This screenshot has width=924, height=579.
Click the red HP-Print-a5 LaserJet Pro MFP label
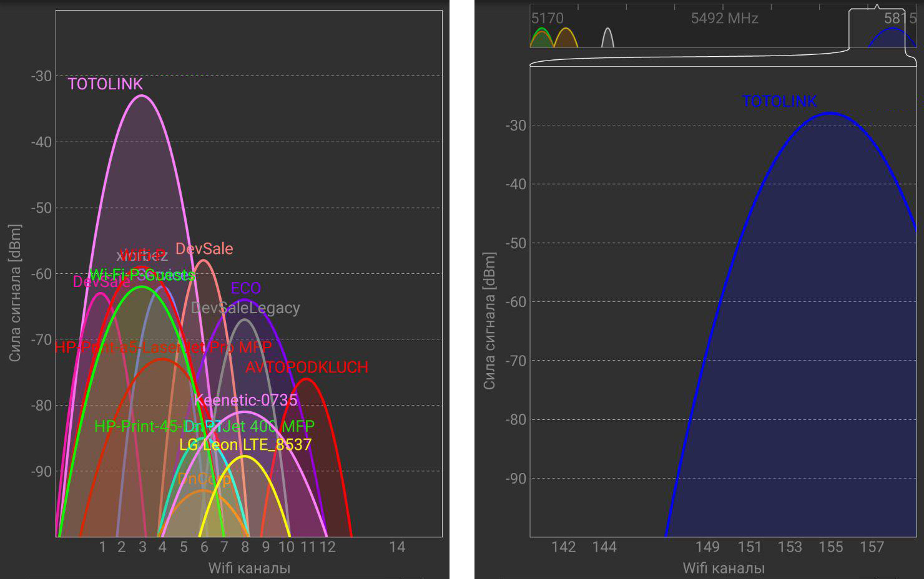[163, 347]
